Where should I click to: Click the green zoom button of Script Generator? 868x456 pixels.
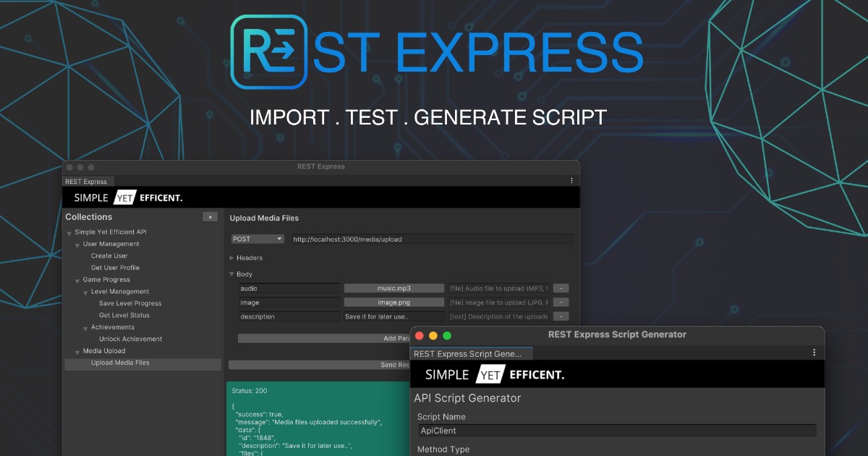click(447, 335)
